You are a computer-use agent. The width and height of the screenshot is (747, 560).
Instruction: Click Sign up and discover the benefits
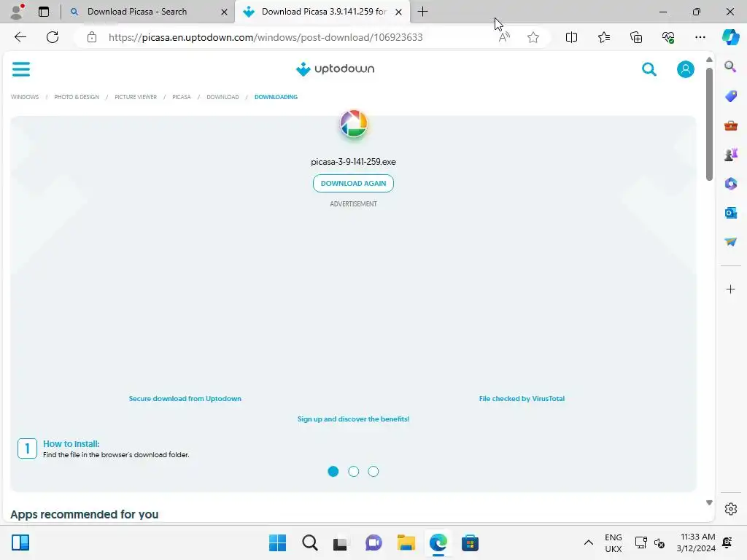coord(354,419)
